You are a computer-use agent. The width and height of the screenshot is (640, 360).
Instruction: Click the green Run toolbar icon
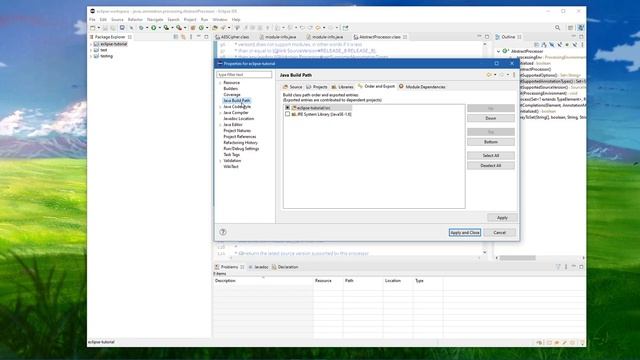153,28
